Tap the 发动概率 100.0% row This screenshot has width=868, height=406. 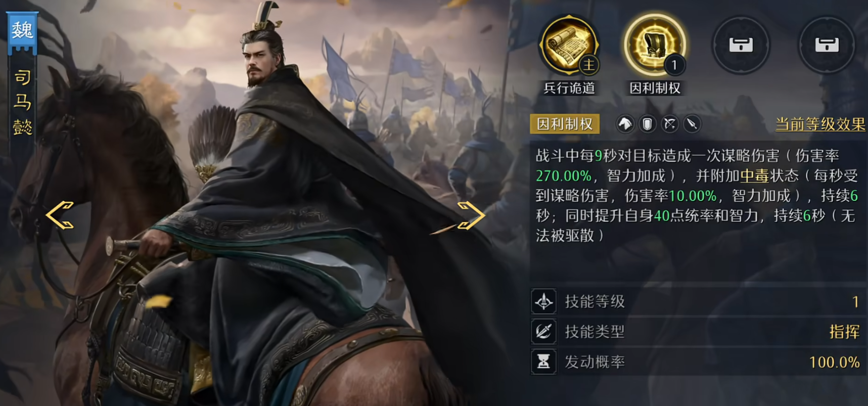point(698,362)
